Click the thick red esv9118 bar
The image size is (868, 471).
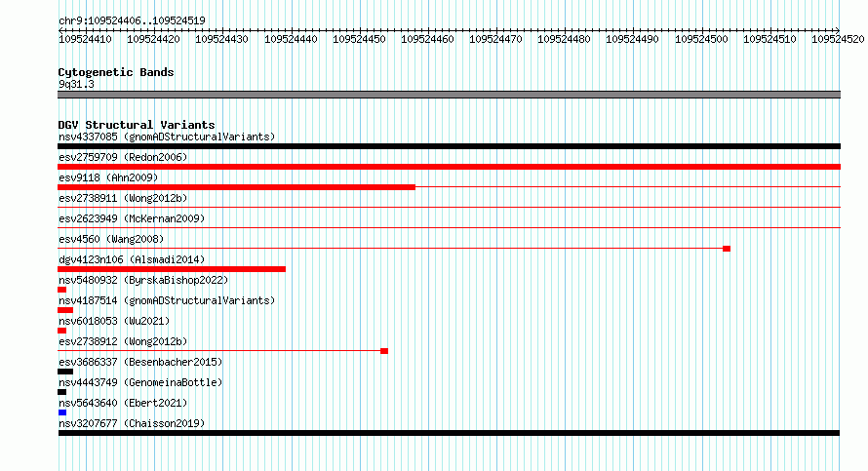pyautogui.click(x=236, y=187)
